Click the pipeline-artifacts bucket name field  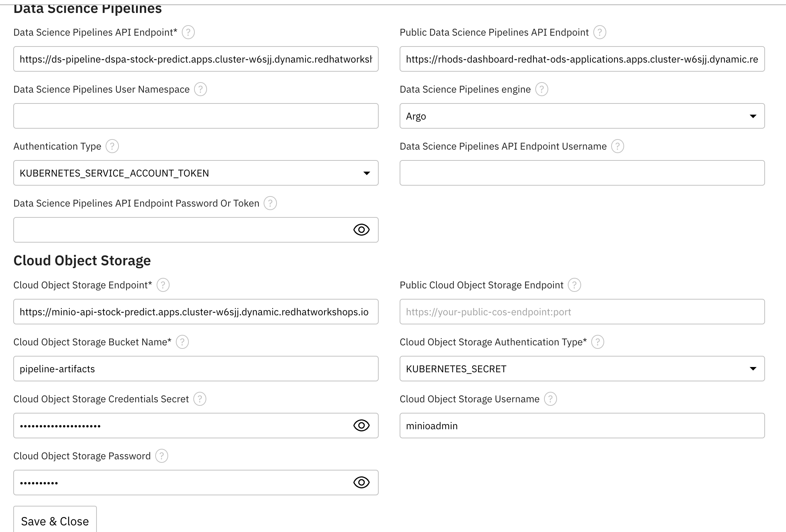[196, 369]
